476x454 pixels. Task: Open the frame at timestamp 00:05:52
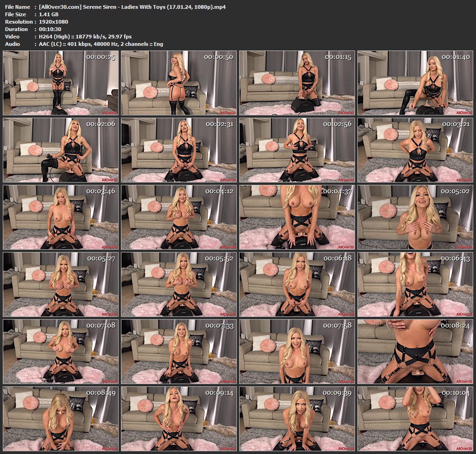tap(179, 284)
